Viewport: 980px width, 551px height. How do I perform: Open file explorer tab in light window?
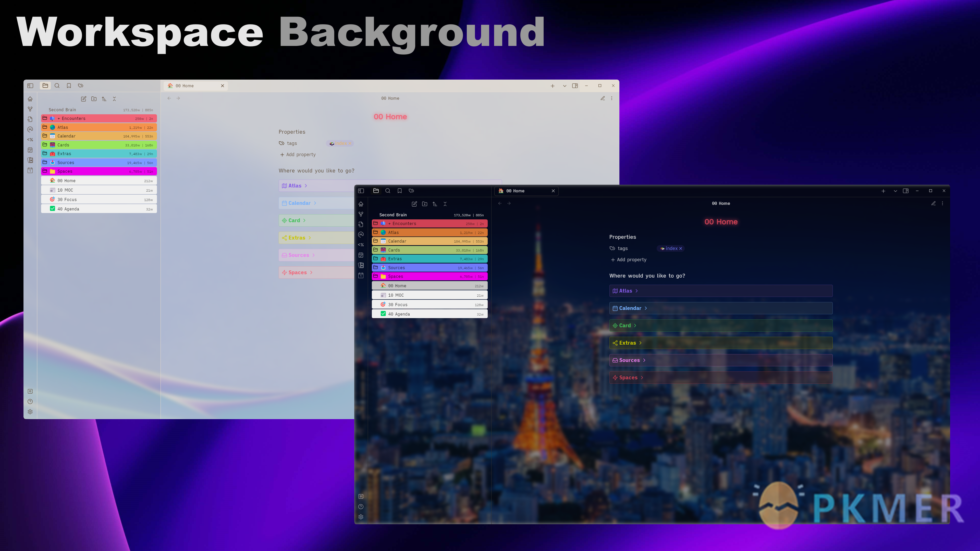[x=45, y=85]
